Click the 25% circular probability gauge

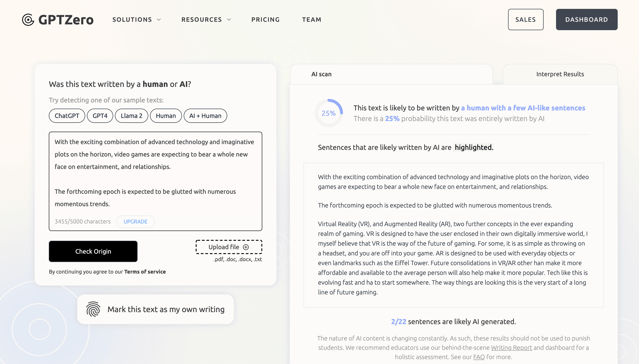(329, 113)
